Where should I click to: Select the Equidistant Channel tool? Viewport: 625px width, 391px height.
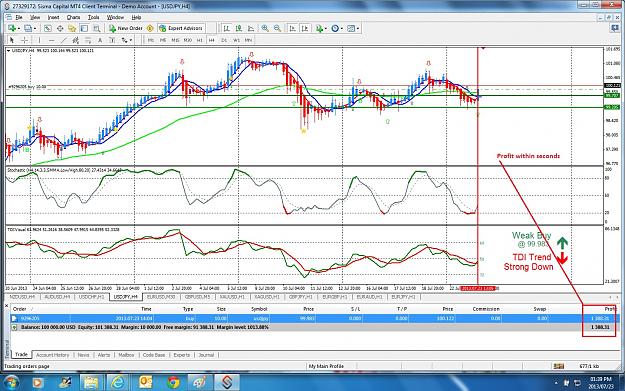(x=76, y=40)
